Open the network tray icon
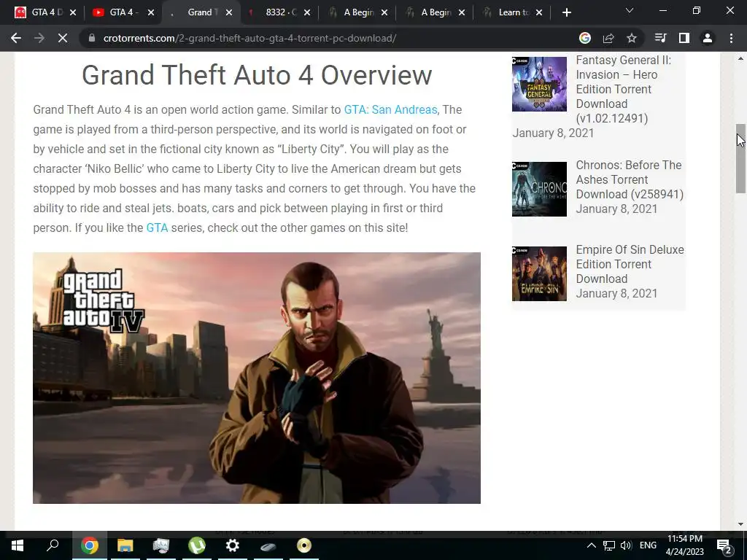Viewport: 747px width, 560px height. [609, 545]
